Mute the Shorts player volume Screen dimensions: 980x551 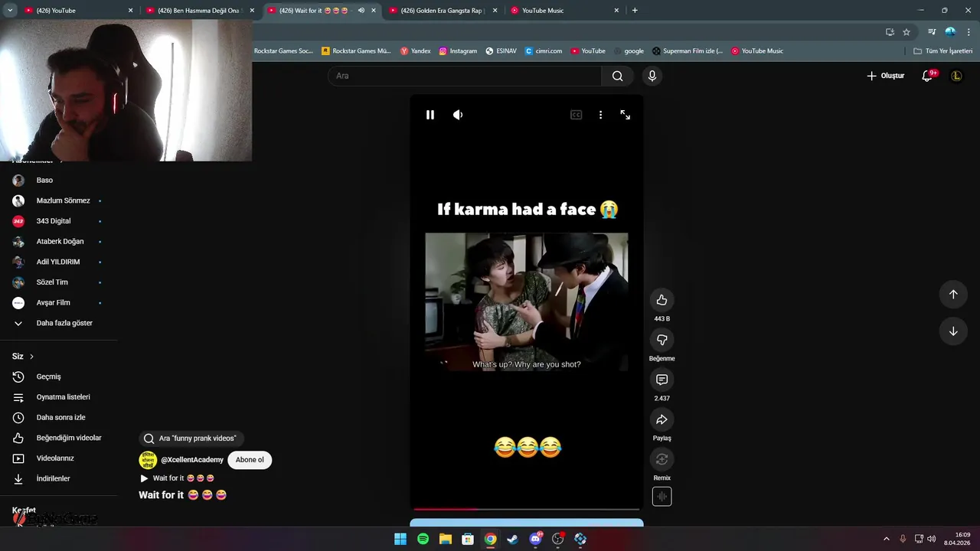tap(458, 115)
